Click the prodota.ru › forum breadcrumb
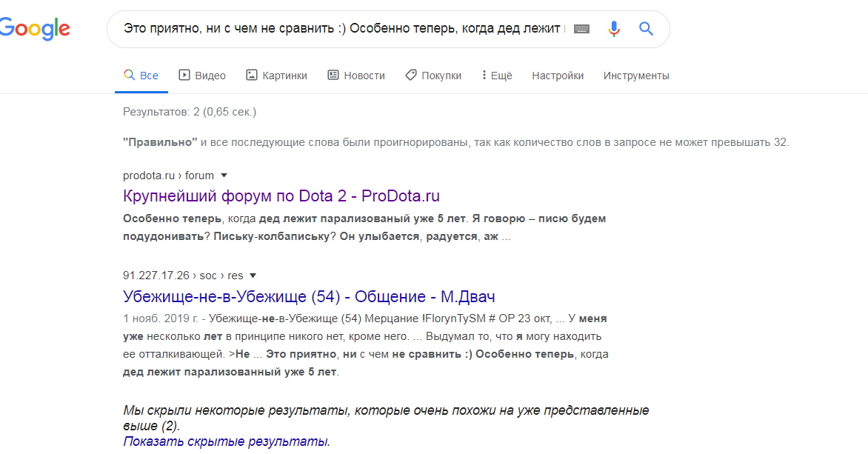 168,176
